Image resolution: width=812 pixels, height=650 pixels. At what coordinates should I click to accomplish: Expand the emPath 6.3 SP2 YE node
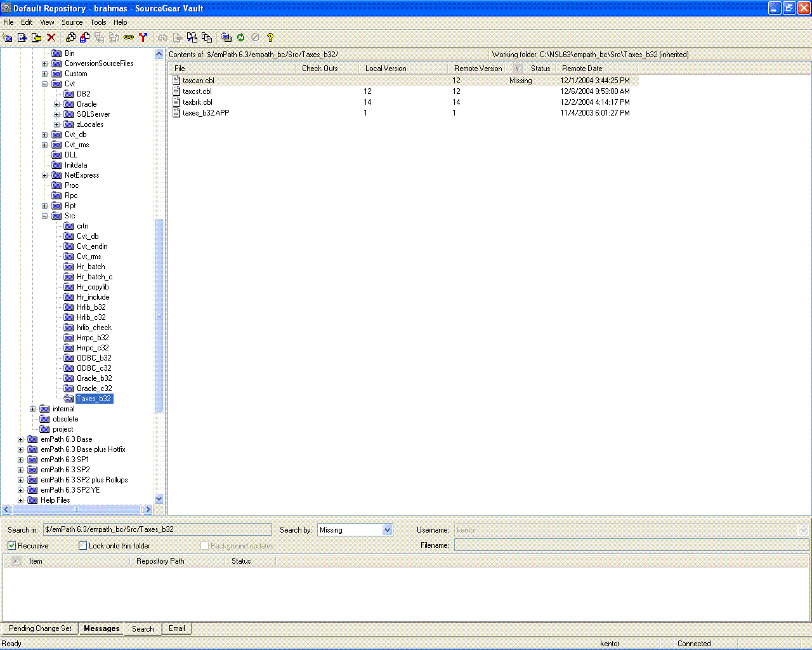[x=20, y=490]
